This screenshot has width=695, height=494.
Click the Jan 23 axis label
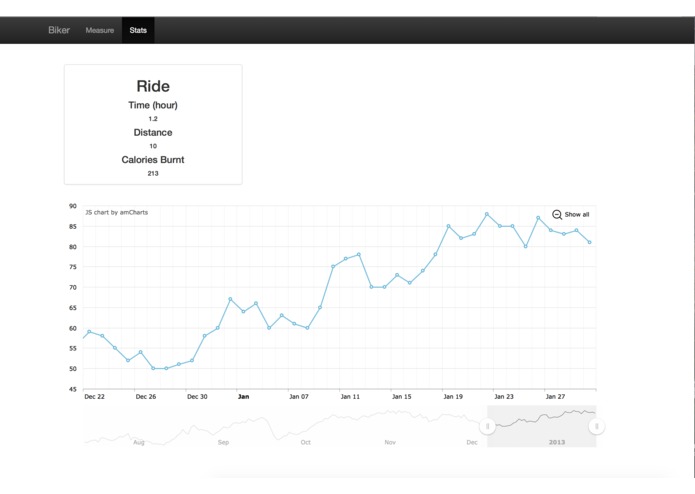[x=504, y=397]
